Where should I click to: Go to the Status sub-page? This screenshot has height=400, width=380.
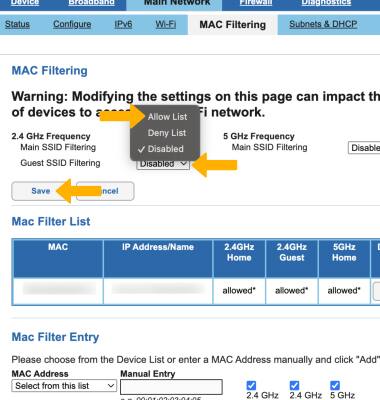(x=17, y=24)
